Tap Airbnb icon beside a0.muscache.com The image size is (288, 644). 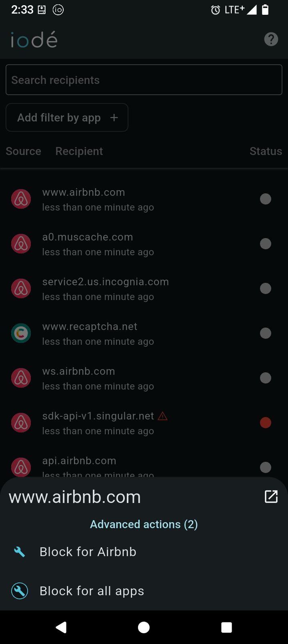pos(21,244)
